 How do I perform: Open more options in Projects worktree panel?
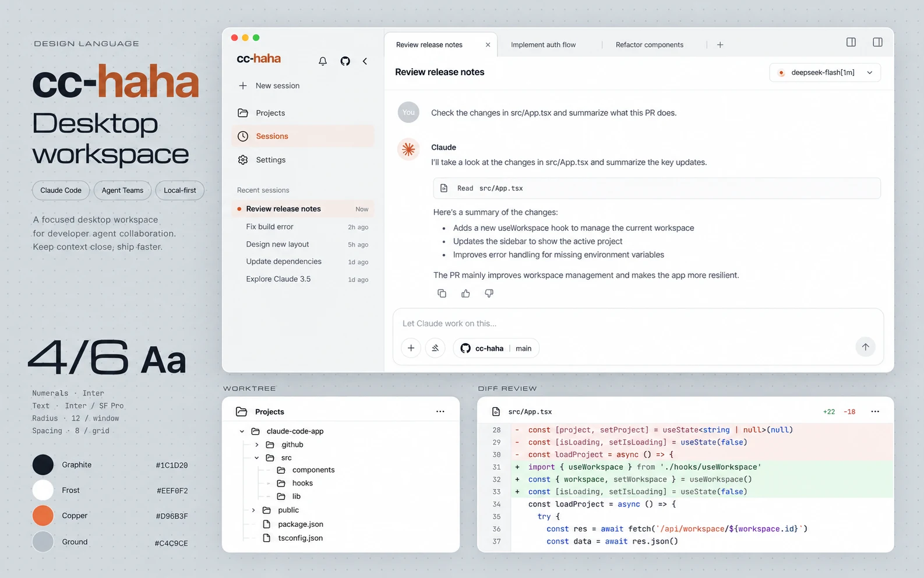tap(440, 411)
